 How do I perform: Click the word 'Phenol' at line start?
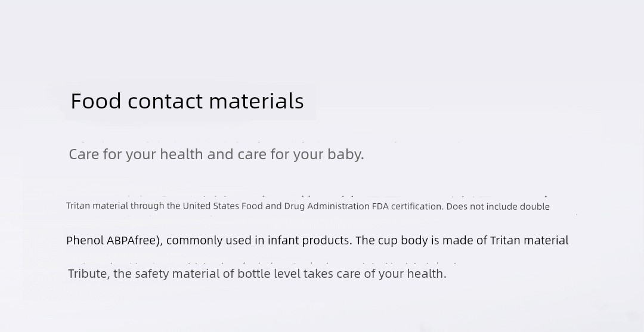click(x=85, y=240)
